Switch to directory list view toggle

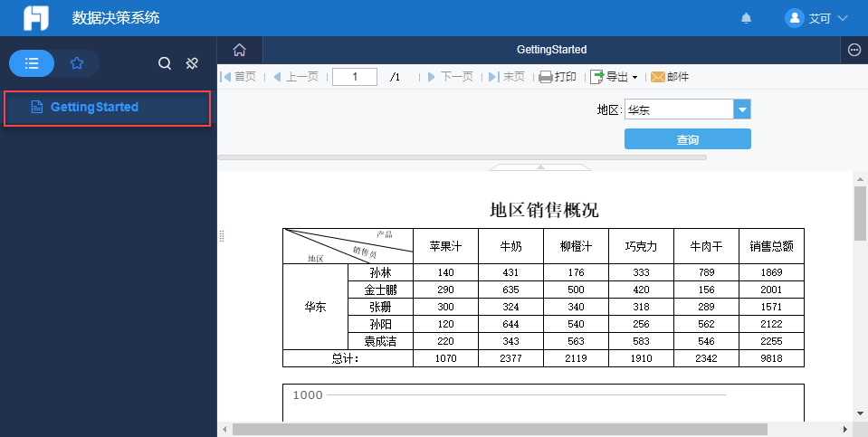(32, 63)
